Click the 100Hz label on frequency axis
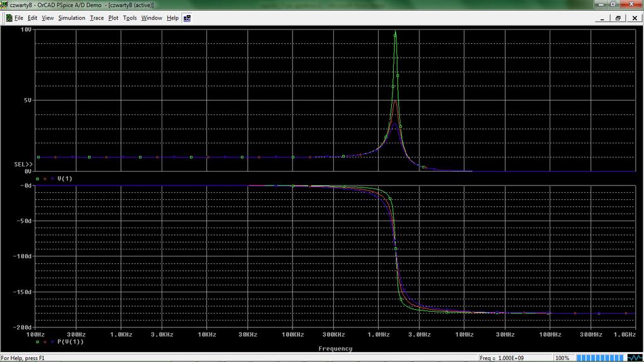The width and height of the screenshot is (644, 362). point(35,334)
